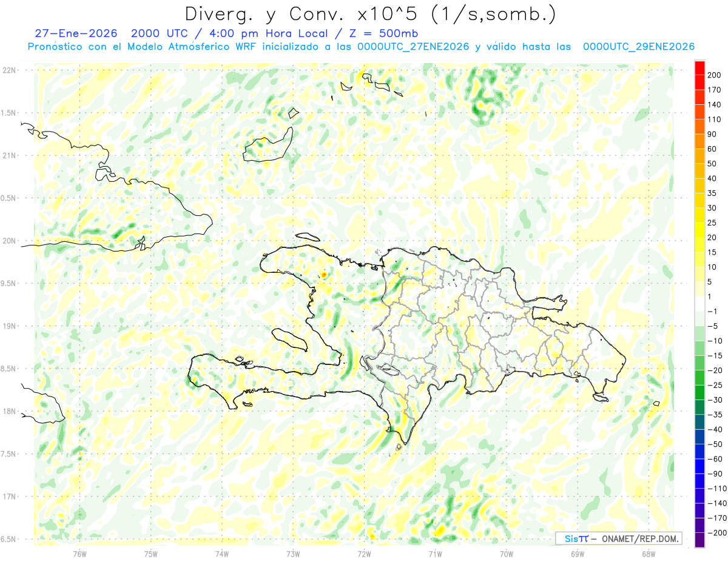
Task: Click the -40 color scale label
Action: pyautogui.click(x=715, y=429)
